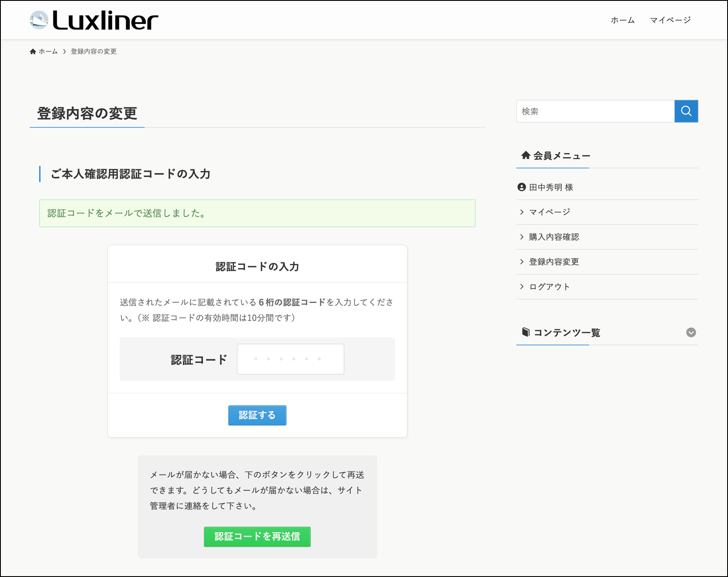This screenshot has height=577, width=728.
Task: Open マイページ in the top navigation
Action: [670, 20]
